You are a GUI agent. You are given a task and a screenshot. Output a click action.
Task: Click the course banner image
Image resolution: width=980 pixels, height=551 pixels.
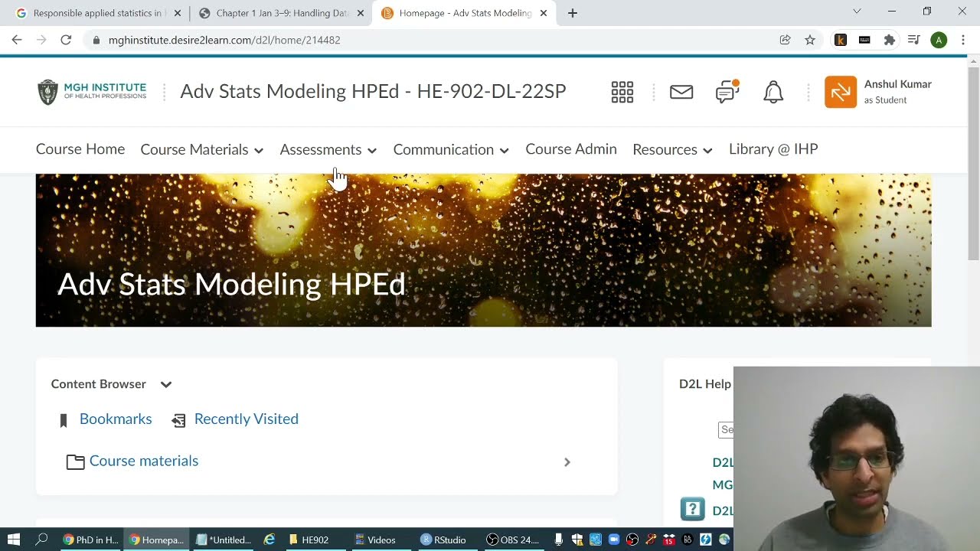(483, 250)
